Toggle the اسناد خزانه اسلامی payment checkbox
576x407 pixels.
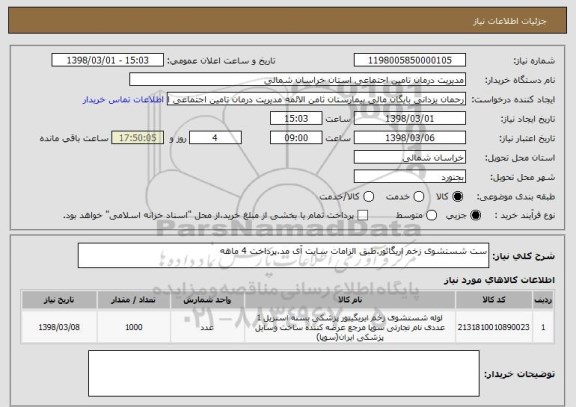click(363, 215)
